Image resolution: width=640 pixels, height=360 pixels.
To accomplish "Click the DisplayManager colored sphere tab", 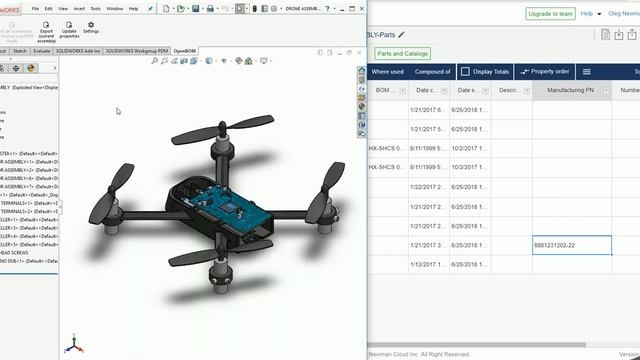I will [31, 68].
